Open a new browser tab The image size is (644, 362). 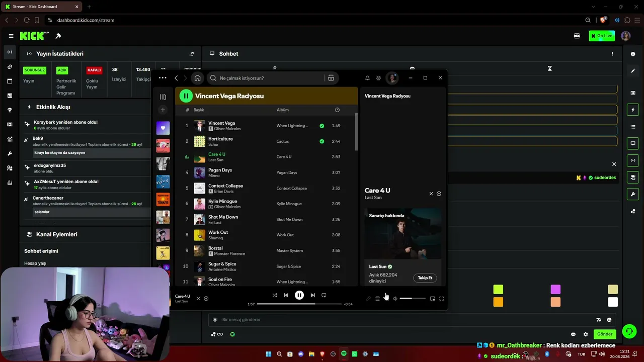[89, 7]
